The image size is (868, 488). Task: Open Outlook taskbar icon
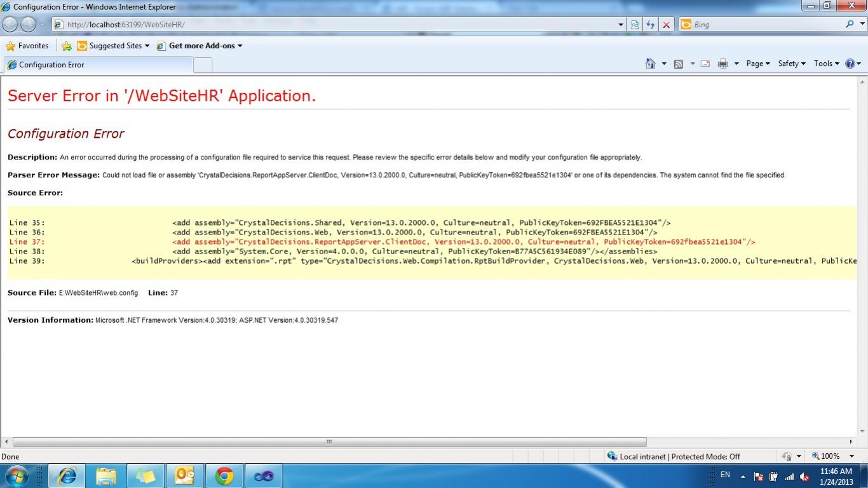pos(185,476)
